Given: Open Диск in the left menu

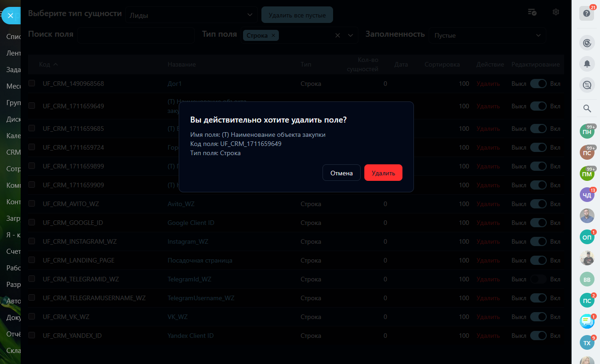Looking at the screenshot, I should 13,119.
